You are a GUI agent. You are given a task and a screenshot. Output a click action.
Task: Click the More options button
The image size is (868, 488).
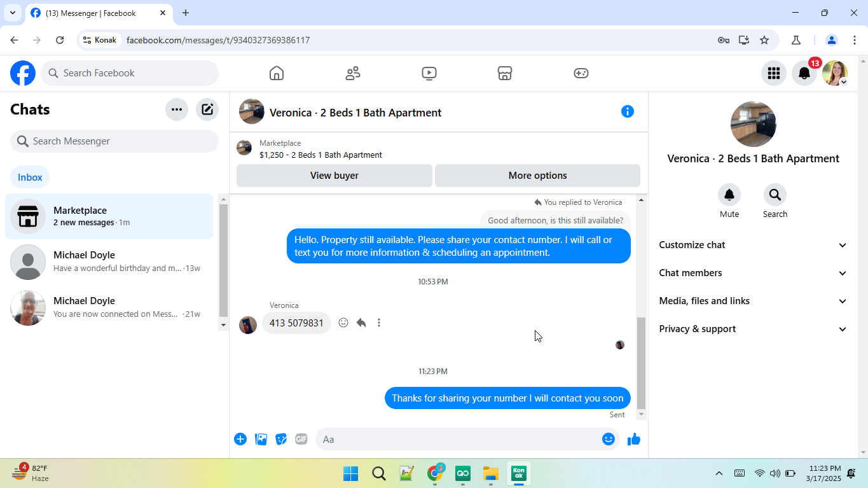click(x=537, y=176)
